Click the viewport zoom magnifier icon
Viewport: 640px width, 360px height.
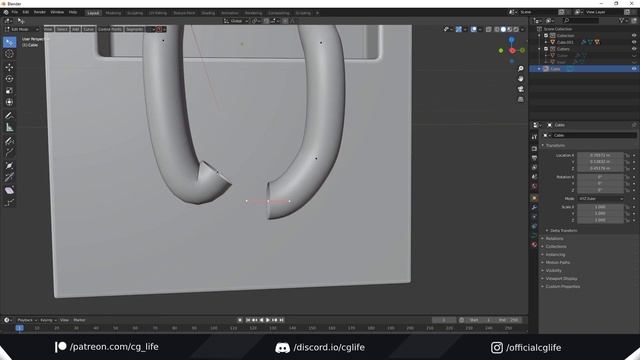[520, 69]
